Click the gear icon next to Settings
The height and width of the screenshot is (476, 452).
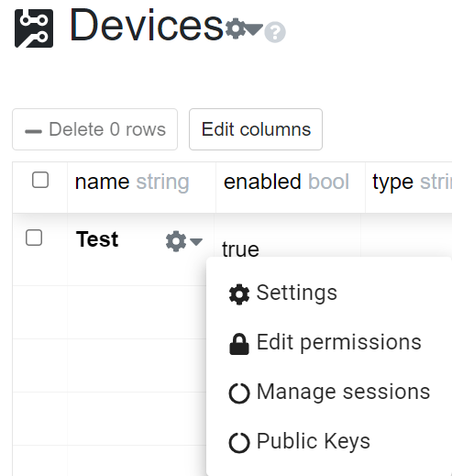[x=239, y=294]
